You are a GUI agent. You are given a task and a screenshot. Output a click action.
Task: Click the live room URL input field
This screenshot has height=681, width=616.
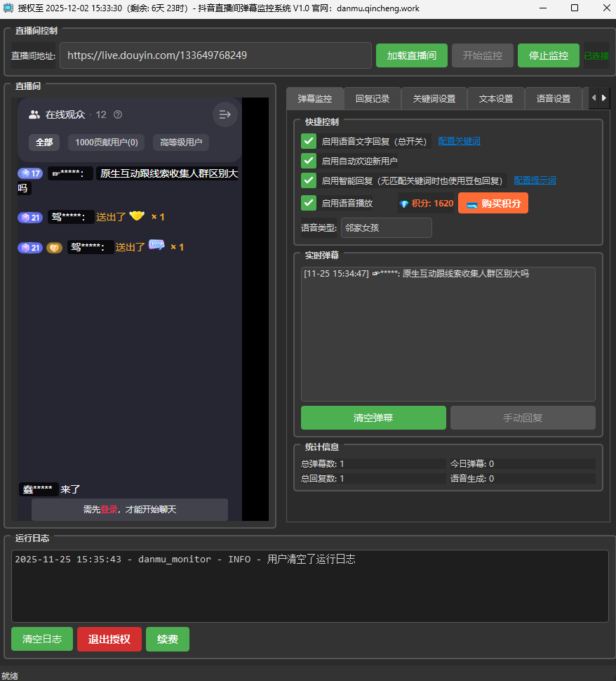click(215, 55)
